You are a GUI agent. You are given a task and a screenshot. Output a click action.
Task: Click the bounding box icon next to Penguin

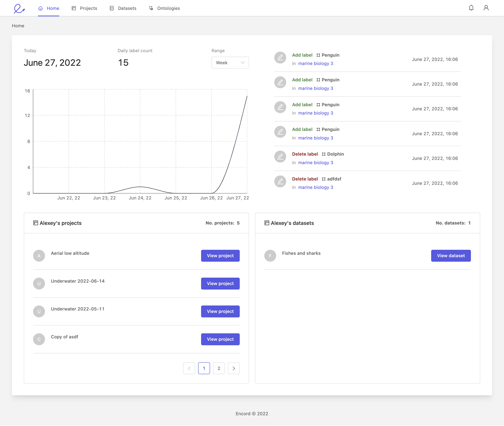pos(319,55)
